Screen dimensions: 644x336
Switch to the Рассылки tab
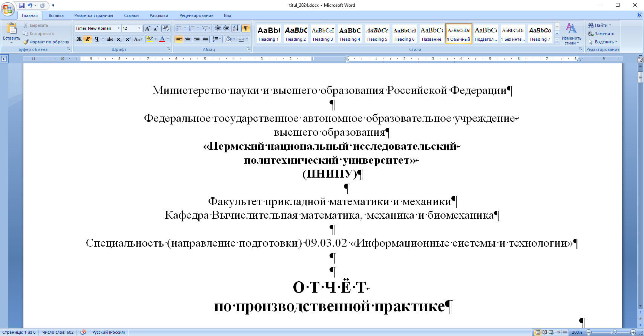coord(159,15)
